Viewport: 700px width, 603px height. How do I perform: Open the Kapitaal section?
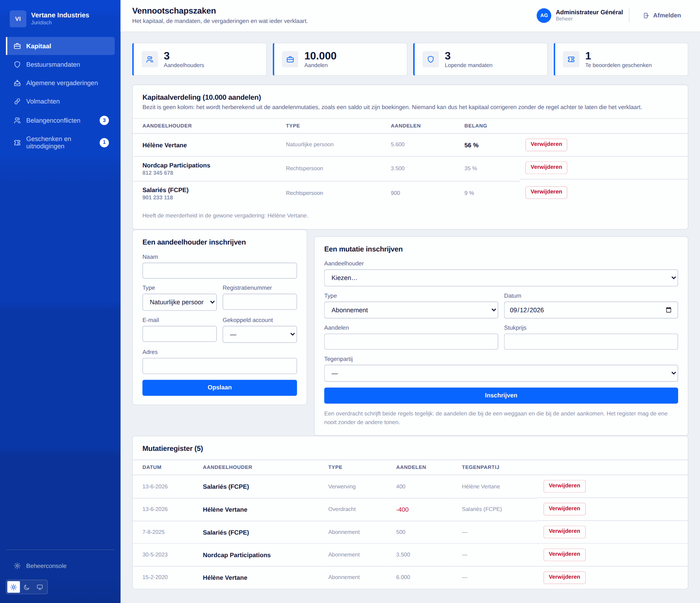pyautogui.click(x=60, y=46)
